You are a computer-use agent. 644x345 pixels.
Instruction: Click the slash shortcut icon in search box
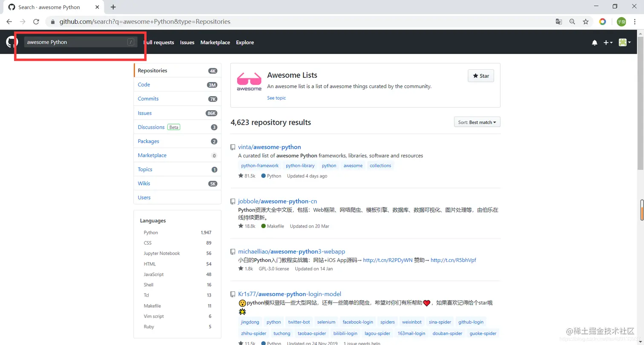tap(131, 42)
